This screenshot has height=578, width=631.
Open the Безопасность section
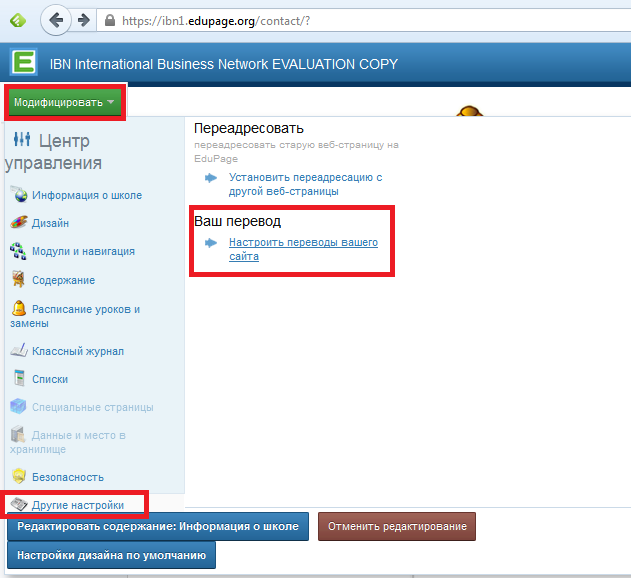coord(68,477)
